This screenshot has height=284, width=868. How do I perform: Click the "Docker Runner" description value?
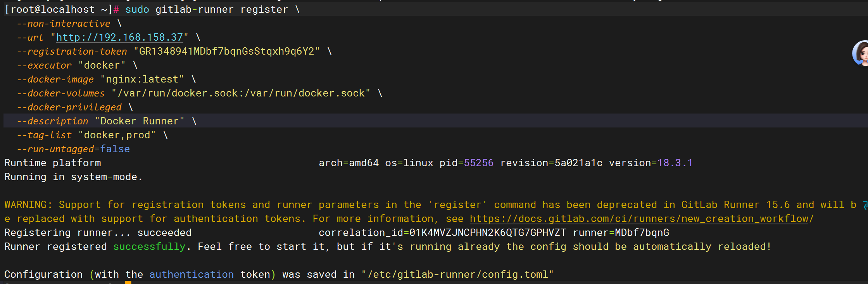140,121
